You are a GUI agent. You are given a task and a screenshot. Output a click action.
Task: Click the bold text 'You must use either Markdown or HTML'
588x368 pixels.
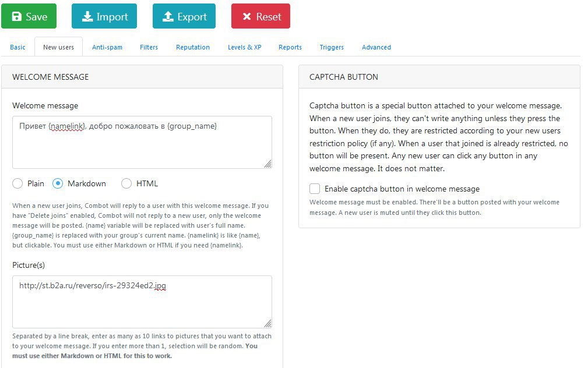[135, 351]
